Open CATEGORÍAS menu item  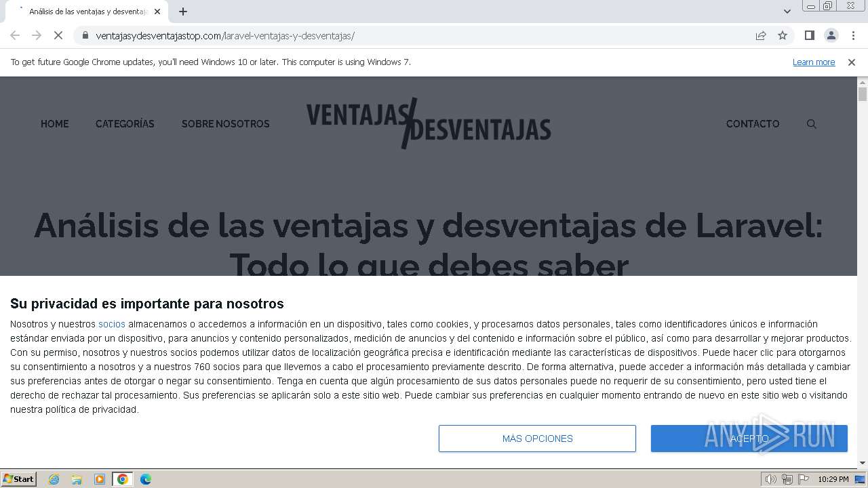125,124
